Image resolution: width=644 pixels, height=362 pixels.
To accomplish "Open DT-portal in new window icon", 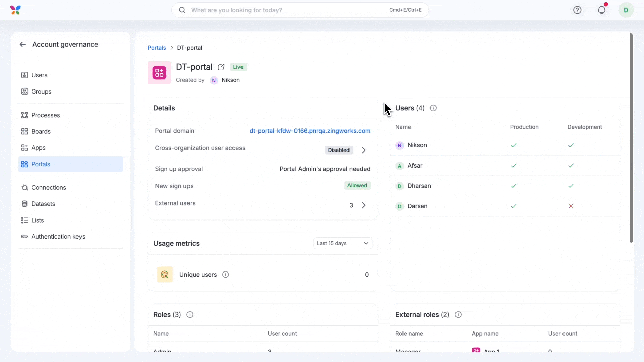I will click(221, 67).
